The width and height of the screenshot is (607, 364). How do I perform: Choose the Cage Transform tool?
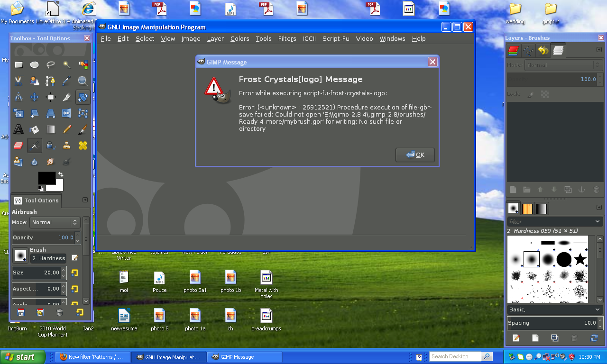click(83, 113)
